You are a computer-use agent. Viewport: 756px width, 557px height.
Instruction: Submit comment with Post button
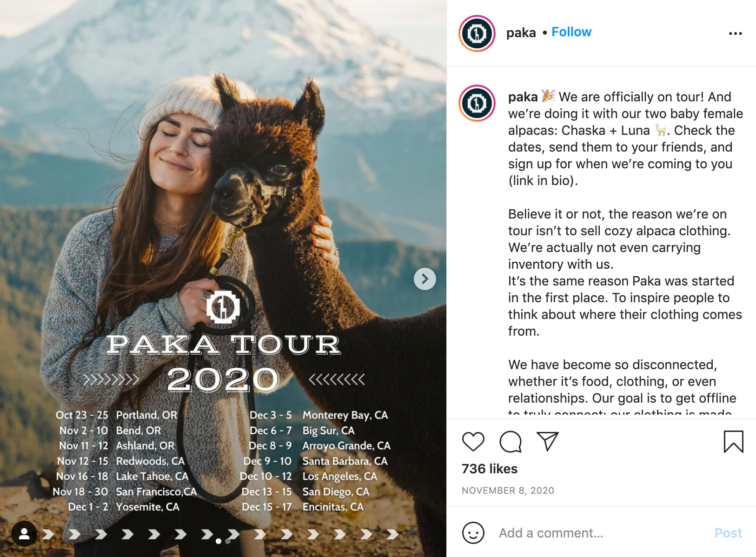coord(728,533)
